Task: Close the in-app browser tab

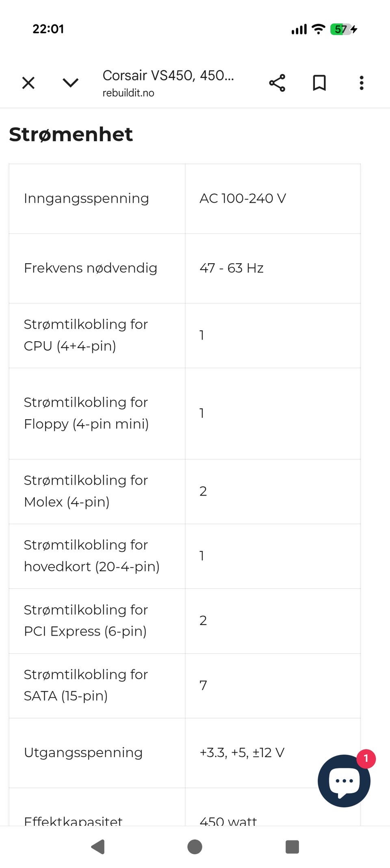Action: coord(28,83)
